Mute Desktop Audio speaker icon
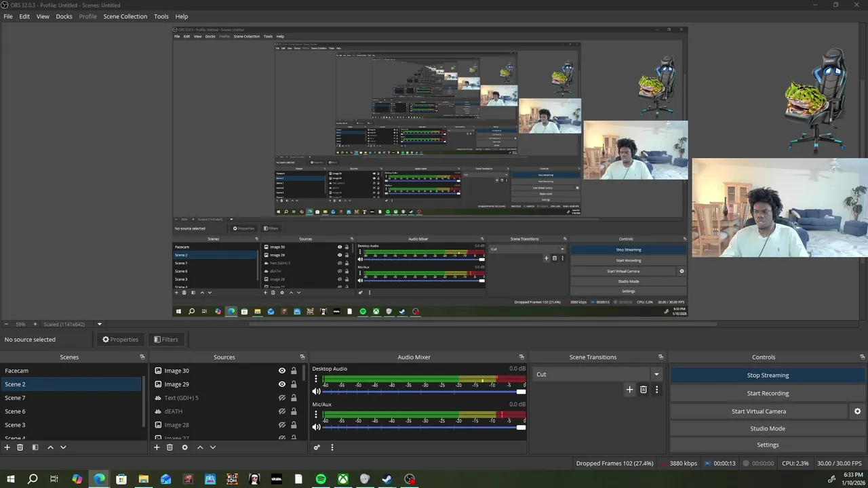This screenshot has width=868, height=488. pyautogui.click(x=316, y=391)
